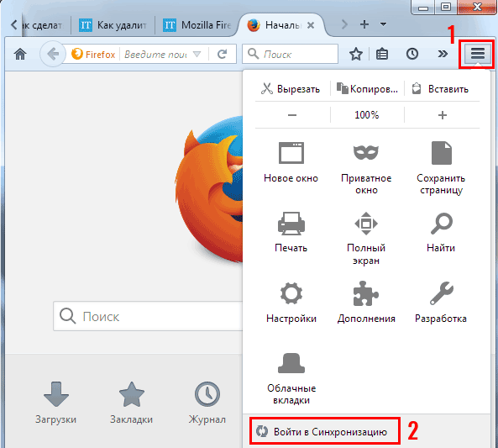This screenshot has width=498, height=448.
Task: Show more toolbar tools chevron
Action: point(443,54)
